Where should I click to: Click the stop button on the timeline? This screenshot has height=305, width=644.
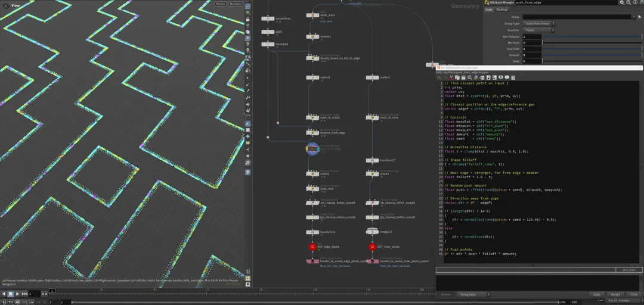click(11, 294)
